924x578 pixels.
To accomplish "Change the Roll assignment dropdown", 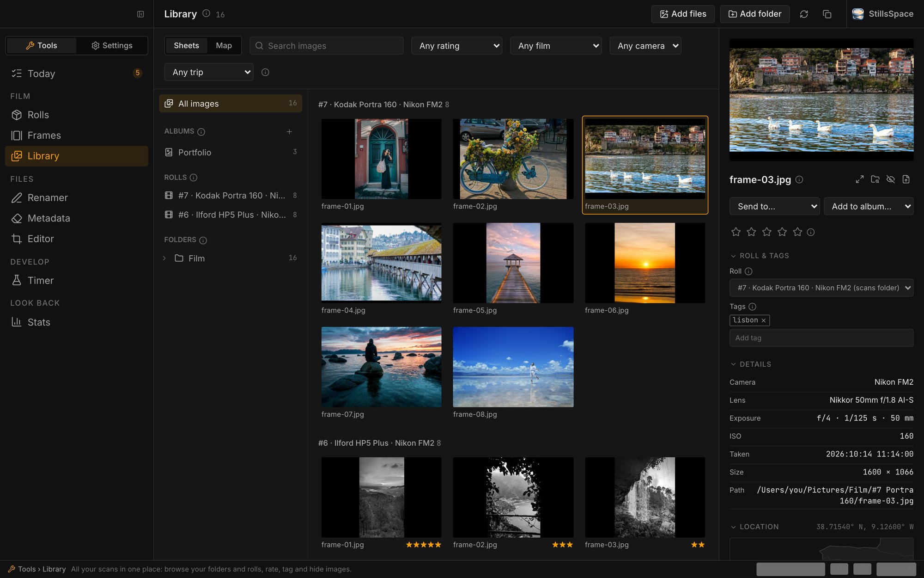I will [x=821, y=288].
